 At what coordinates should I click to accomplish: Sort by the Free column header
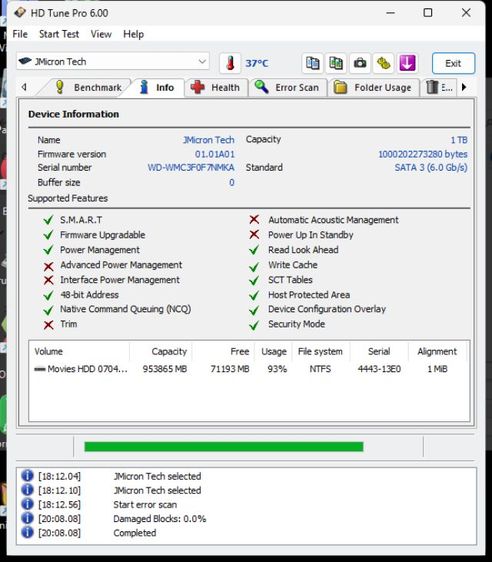[223, 351]
